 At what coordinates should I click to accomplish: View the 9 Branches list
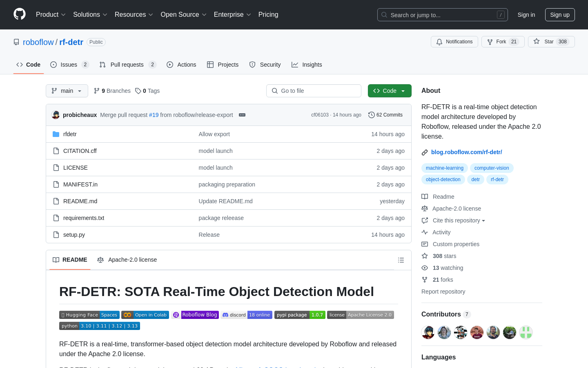[112, 91]
